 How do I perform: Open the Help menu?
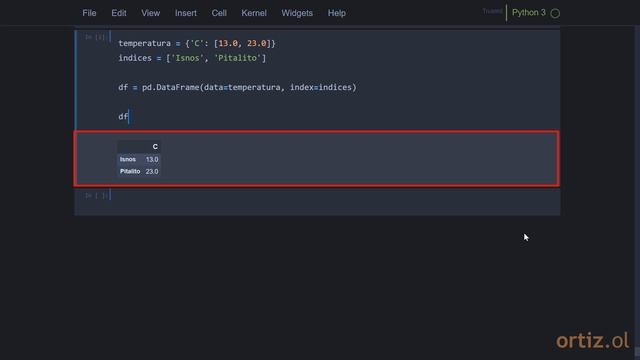337,13
